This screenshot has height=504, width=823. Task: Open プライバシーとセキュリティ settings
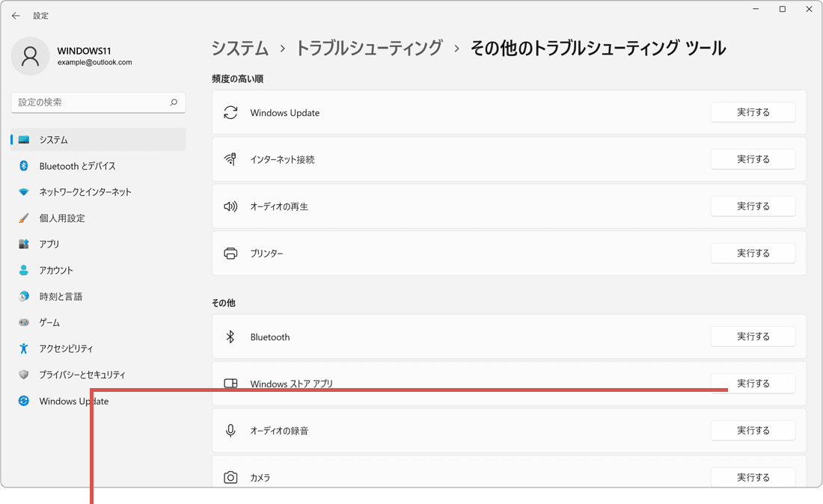[x=82, y=375]
